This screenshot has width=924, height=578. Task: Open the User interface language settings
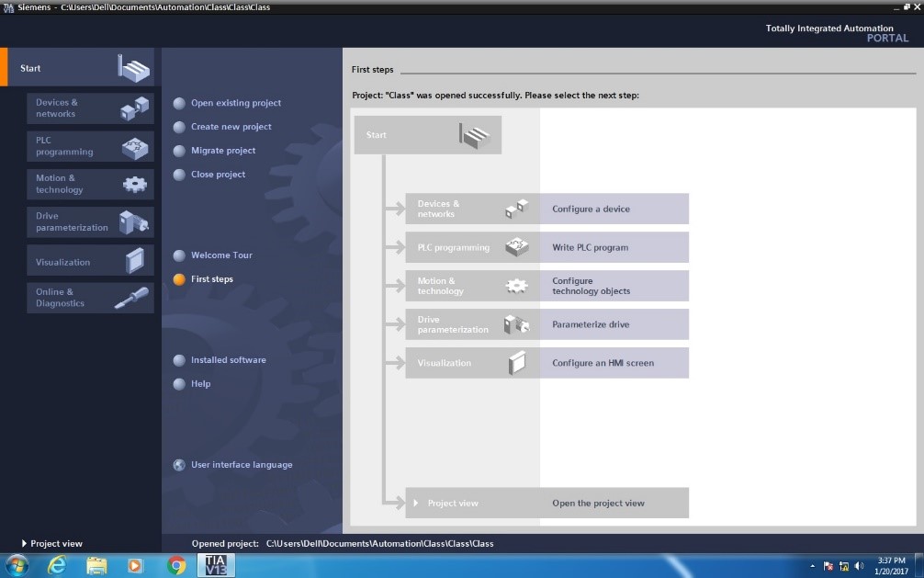[x=241, y=464]
